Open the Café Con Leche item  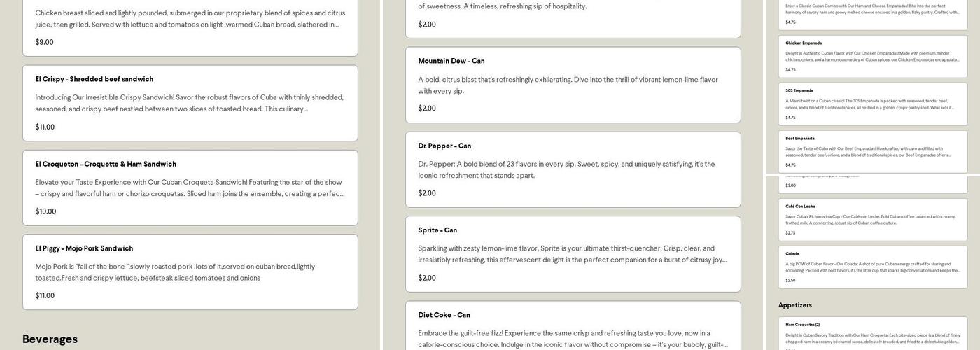pos(872,219)
